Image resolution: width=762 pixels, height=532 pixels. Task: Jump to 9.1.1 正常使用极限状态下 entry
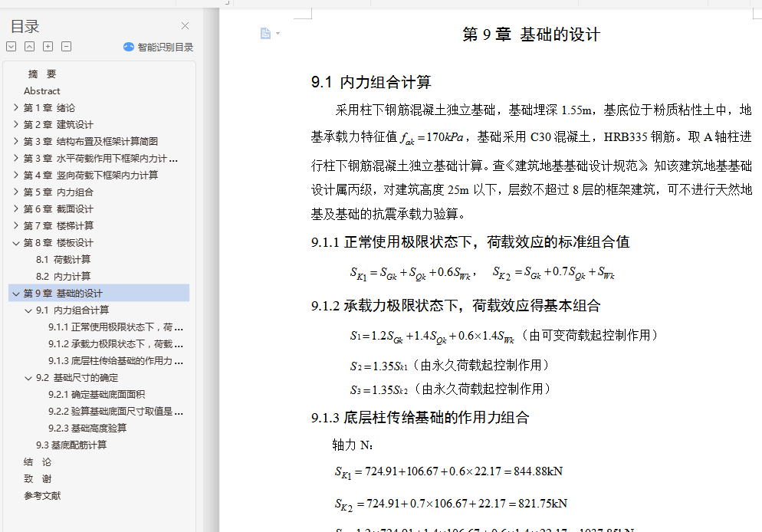point(116,327)
